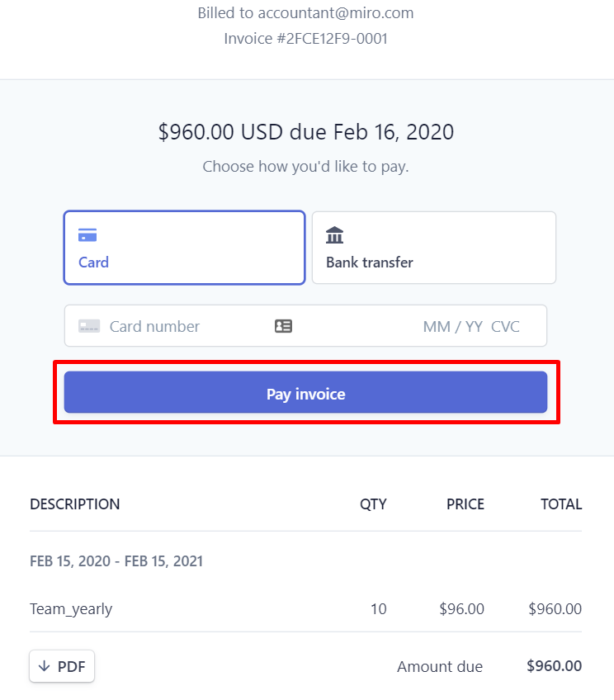Click the CVC security code field

(505, 326)
